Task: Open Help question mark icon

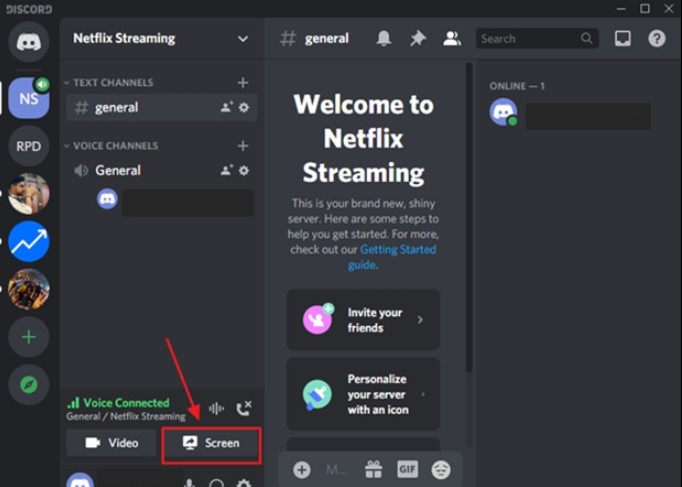Action: (657, 39)
